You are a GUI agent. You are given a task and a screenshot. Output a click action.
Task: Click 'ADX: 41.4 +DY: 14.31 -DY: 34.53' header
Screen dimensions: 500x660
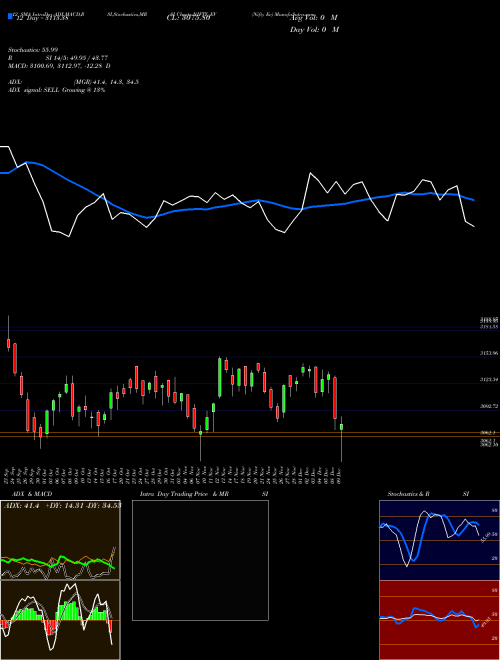pyautogui.click(x=62, y=505)
